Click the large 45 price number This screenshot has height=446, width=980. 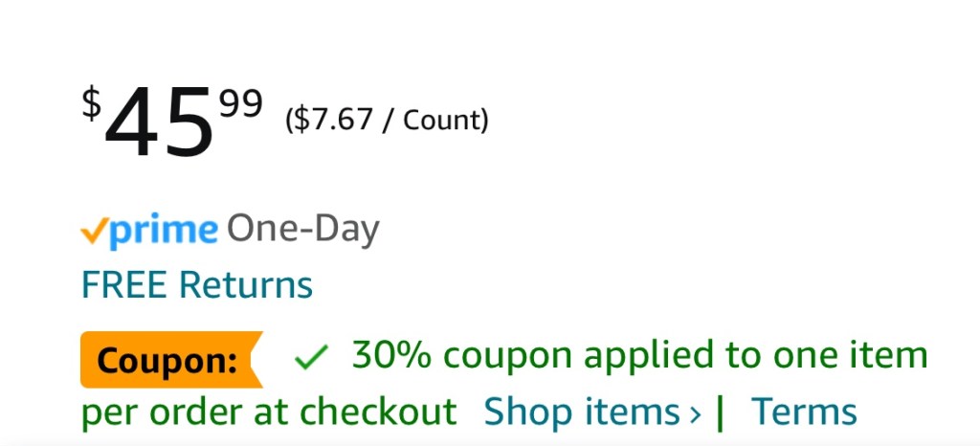pyautogui.click(x=159, y=123)
